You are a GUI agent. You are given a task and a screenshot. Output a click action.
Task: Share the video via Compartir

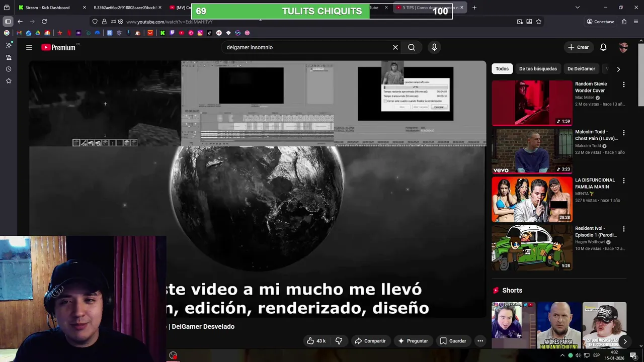pyautogui.click(x=370, y=341)
